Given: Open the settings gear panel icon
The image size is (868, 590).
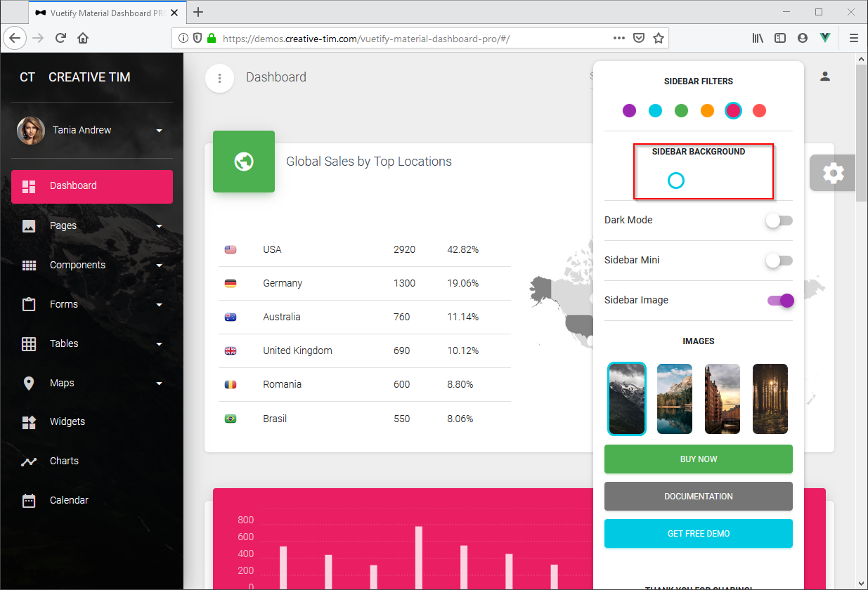Looking at the screenshot, I should click(x=833, y=173).
